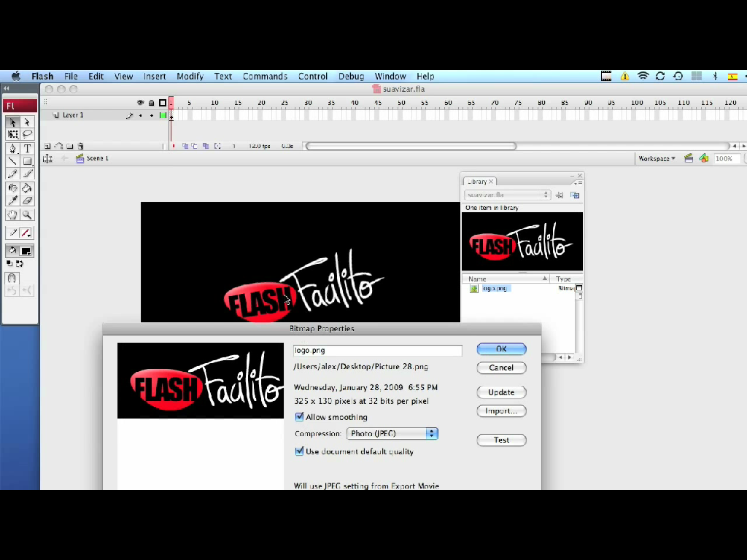
Task: Pick the Lasso tool
Action: point(27,135)
